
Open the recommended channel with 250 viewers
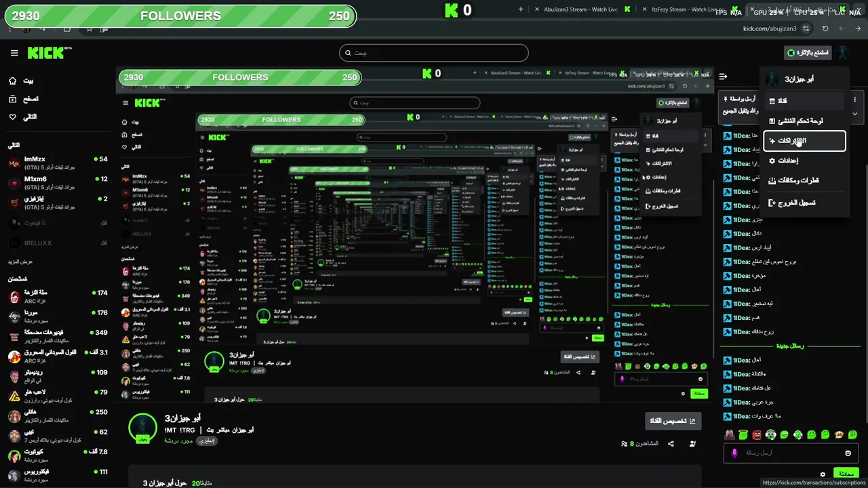58,415
